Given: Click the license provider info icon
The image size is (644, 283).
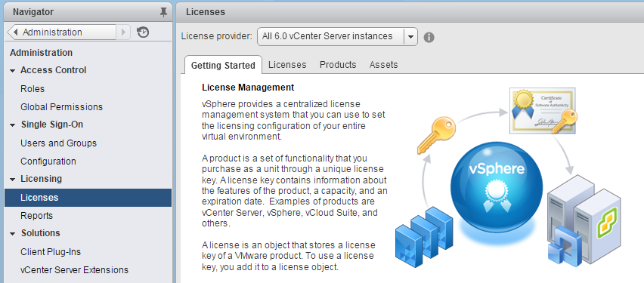Looking at the screenshot, I should click(429, 37).
